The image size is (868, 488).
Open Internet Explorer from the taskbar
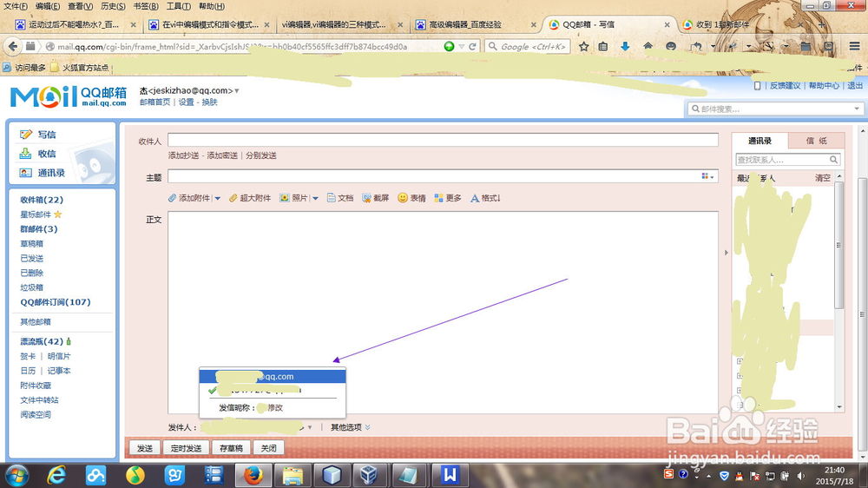pyautogui.click(x=56, y=475)
